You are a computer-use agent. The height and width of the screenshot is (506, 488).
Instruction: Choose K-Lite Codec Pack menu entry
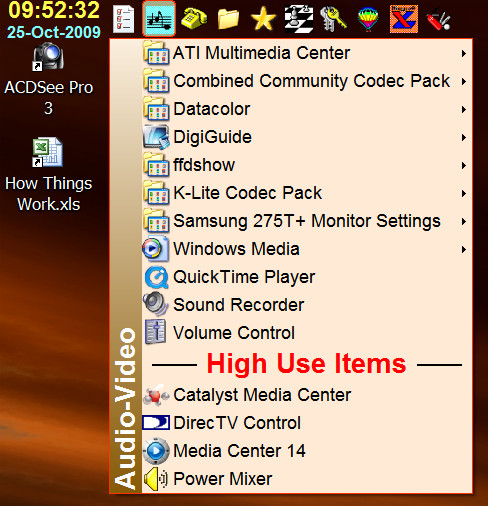pyautogui.click(x=307, y=193)
